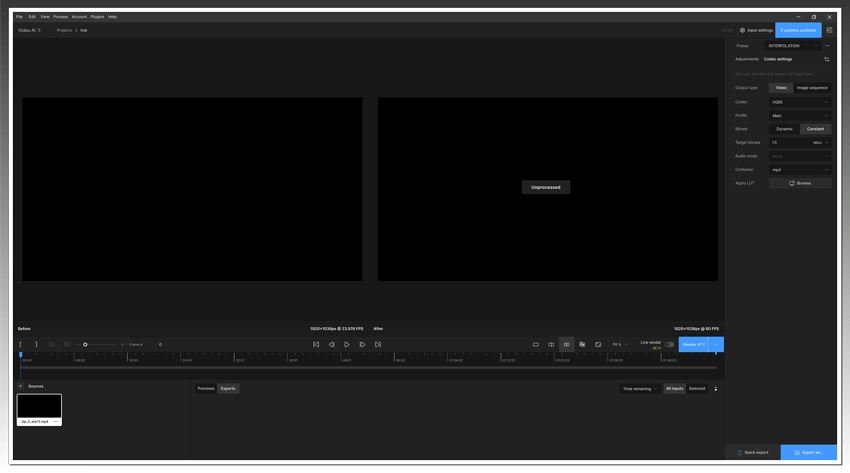
Task: Click the timeline zoom slider handle
Action: point(85,345)
